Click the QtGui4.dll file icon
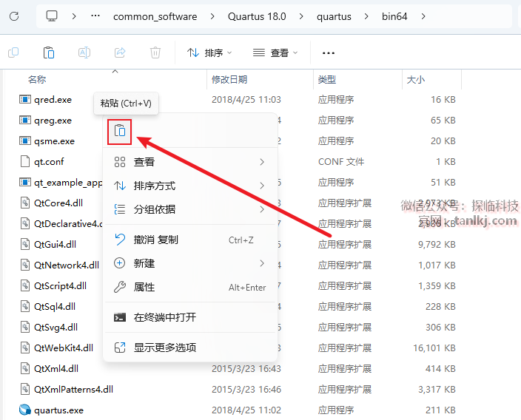Image resolution: width=521 pixels, height=420 pixels. pyautogui.click(x=25, y=244)
